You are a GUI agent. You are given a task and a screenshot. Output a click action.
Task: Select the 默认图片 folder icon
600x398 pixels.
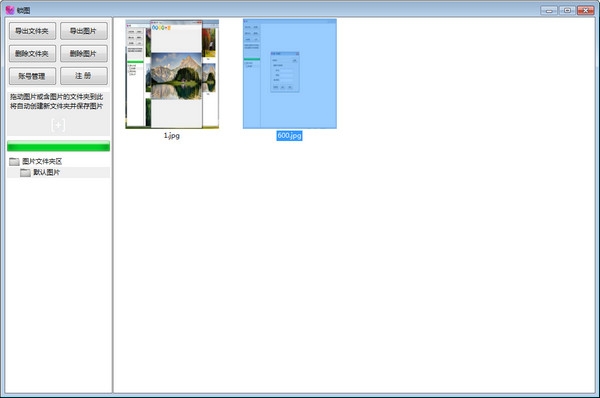pyautogui.click(x=25, y=173)
